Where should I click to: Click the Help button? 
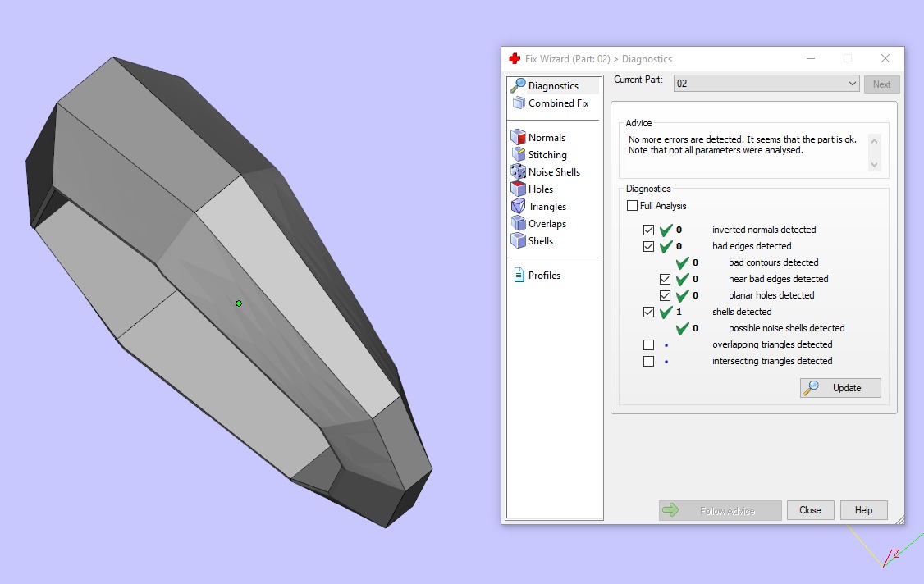point(864,510)
